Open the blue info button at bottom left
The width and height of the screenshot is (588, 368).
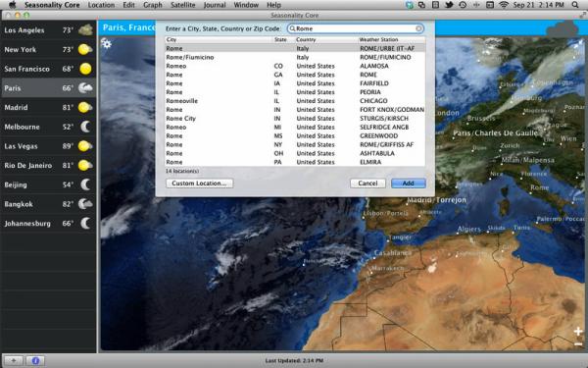(x=35, y=360)
